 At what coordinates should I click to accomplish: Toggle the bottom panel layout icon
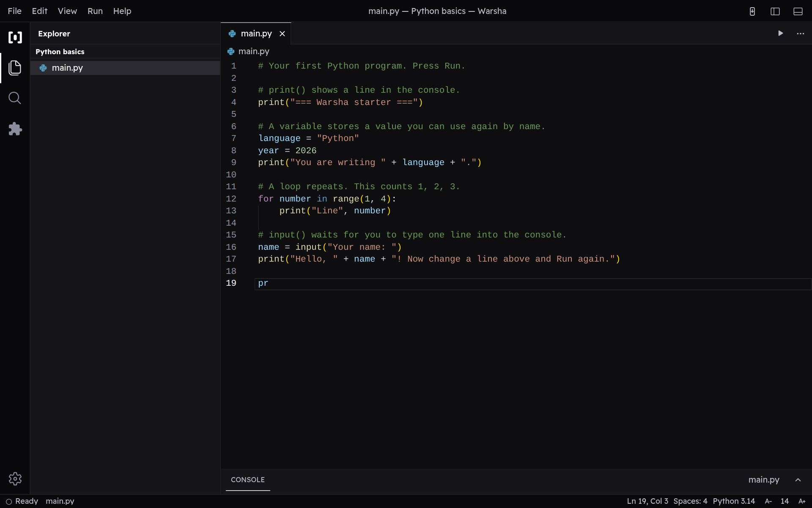(x=798, y=11)
